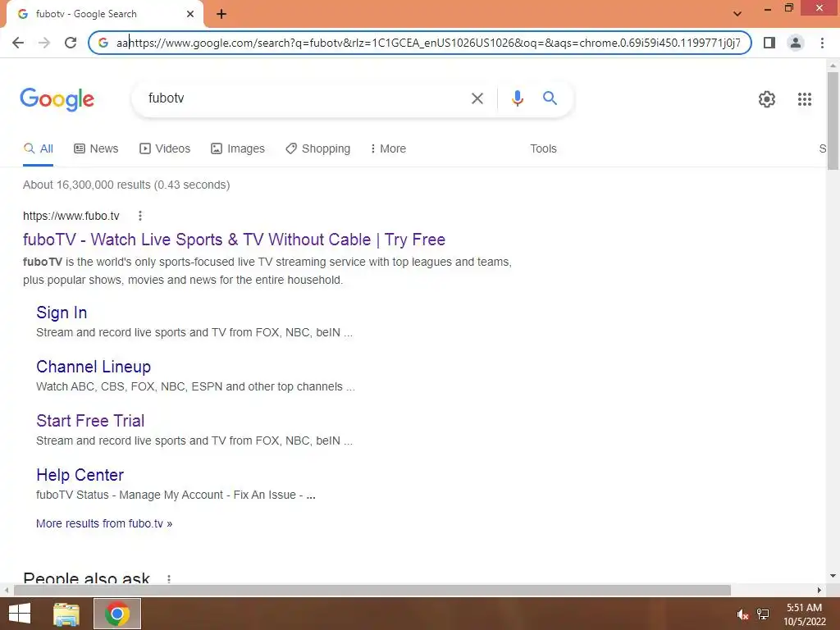Open the Windows Start menu
Image resolution: width=840 pixels, height=630 pixels.
click(x=20, y=614)
